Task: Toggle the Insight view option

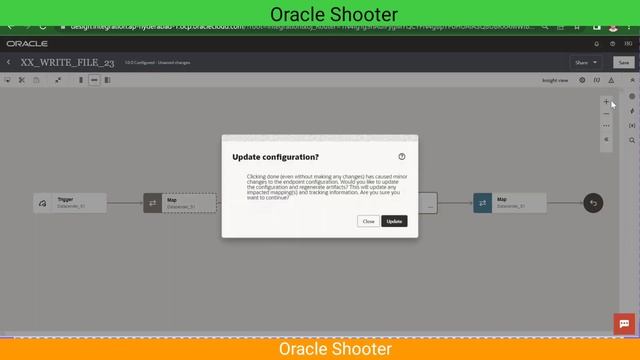Action: 555,80
